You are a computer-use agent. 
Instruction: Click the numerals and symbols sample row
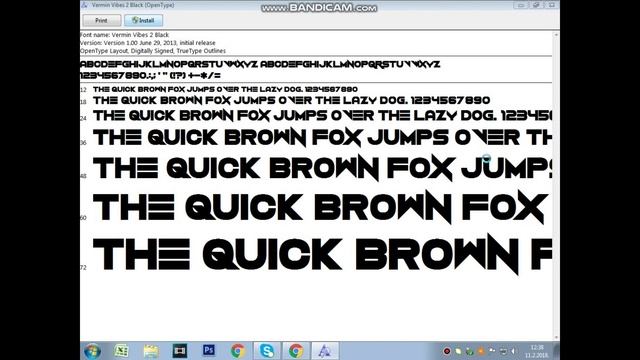pyautogui.click(x=150, y=76)
